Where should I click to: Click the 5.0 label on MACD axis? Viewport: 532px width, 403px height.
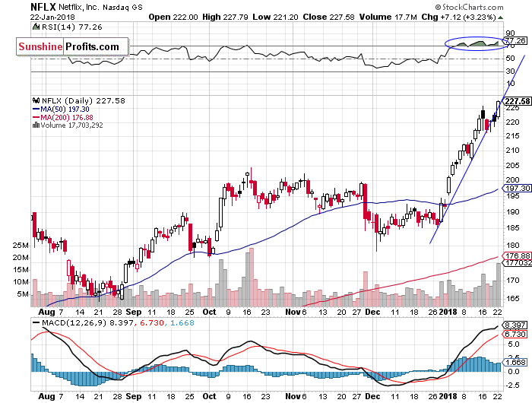(x=513, y=344)
